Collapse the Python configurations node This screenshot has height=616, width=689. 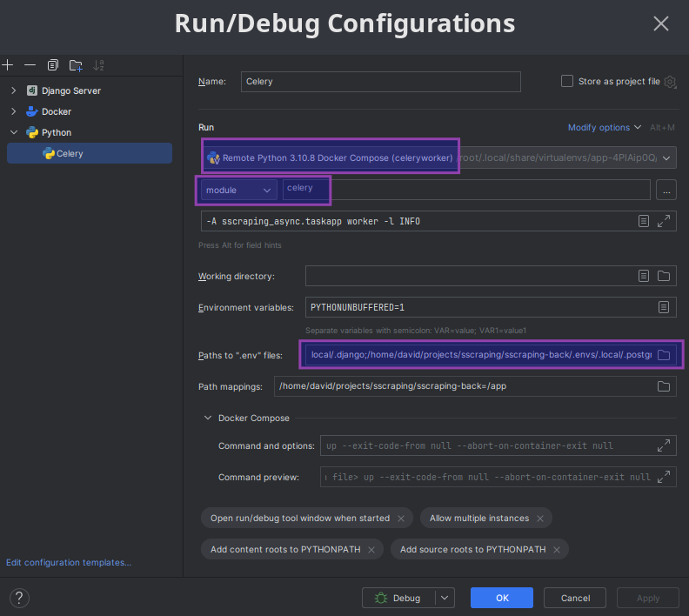pyautogui.click(x=14, y=132)
